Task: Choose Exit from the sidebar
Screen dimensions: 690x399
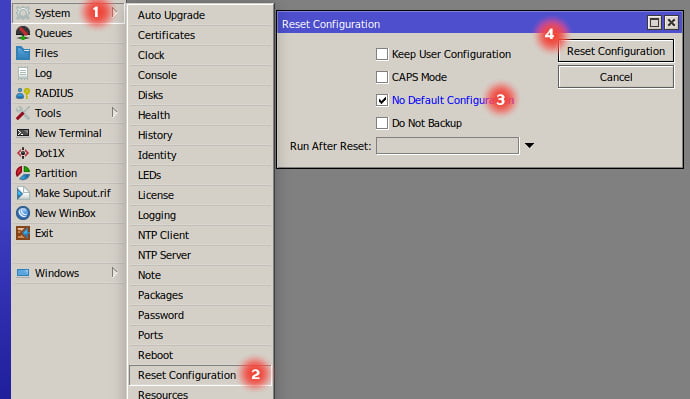Action: (69, 233)
